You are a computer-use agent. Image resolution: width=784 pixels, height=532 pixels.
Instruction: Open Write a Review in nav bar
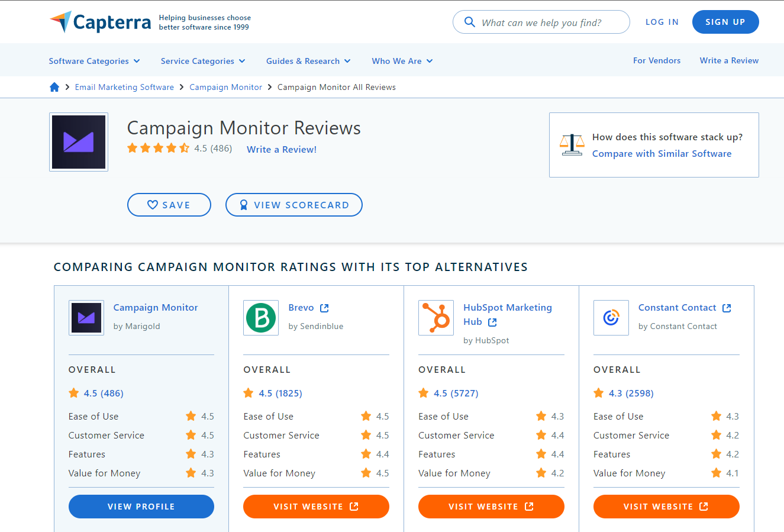point(729,60)
